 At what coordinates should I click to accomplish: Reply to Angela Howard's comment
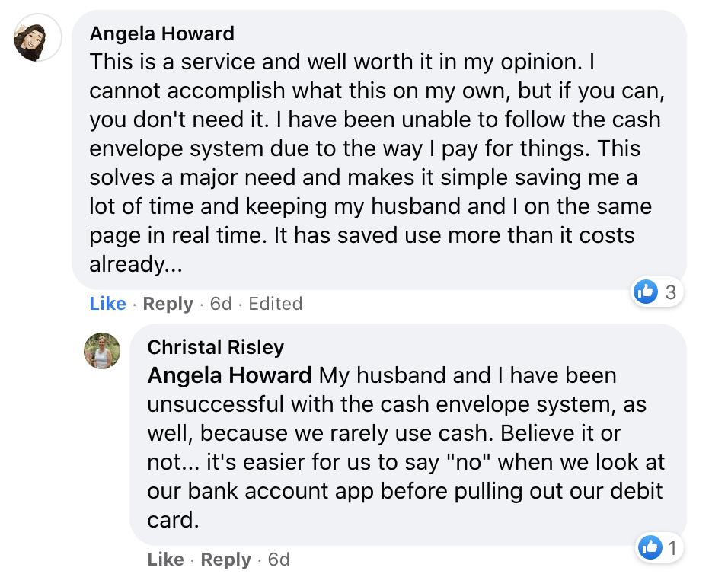(168, 304)
